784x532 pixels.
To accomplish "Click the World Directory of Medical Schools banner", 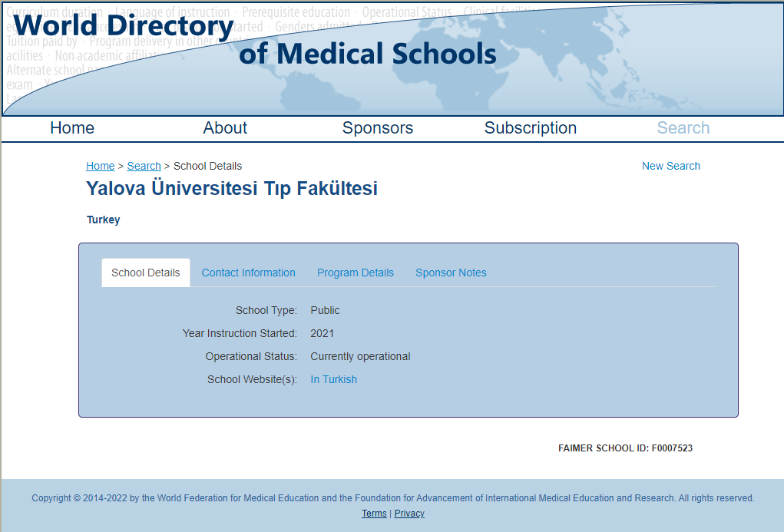I will pyautogui.click(x=392, y=58).
